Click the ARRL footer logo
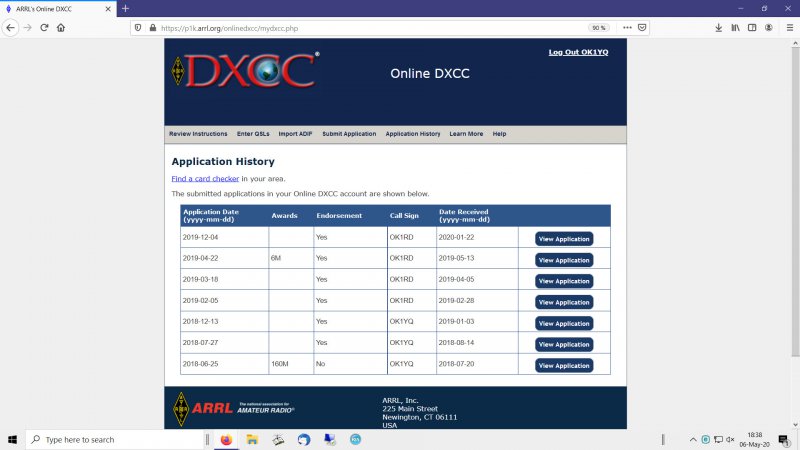 pyautogui.click(x=233, y=408)
